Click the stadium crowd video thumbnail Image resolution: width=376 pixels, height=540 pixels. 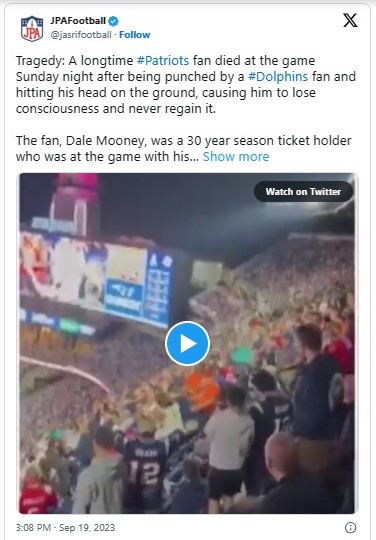tap(187, 343)
